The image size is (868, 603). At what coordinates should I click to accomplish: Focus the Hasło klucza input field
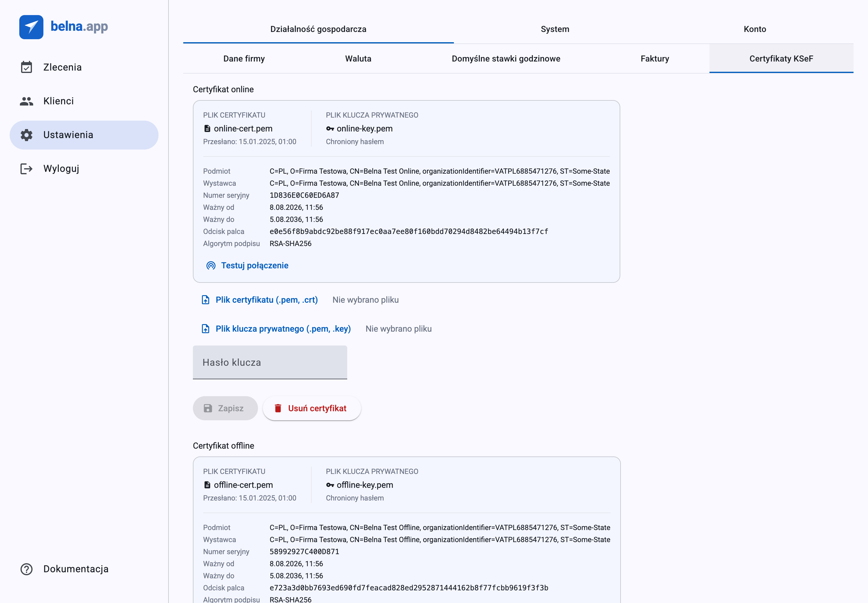[270, 362]
